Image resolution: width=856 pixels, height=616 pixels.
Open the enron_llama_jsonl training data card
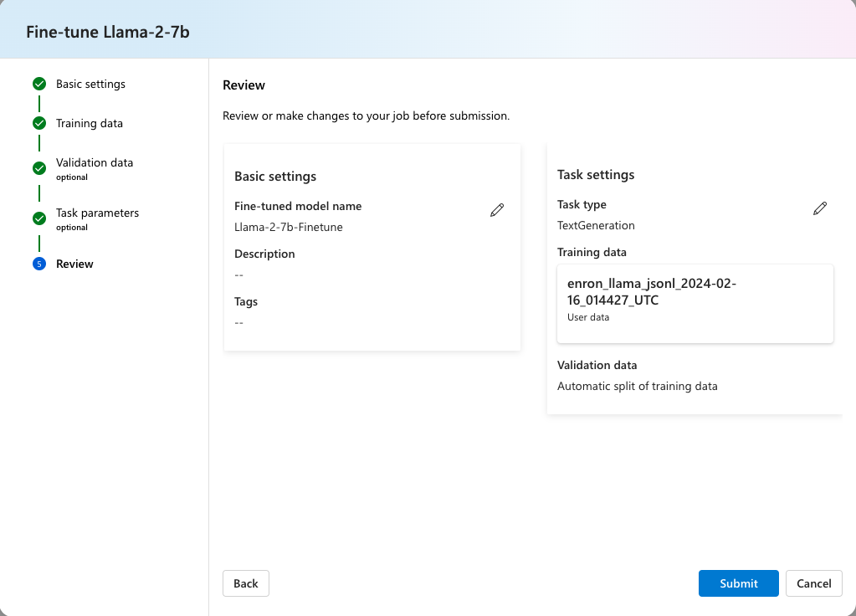(695, 304)
